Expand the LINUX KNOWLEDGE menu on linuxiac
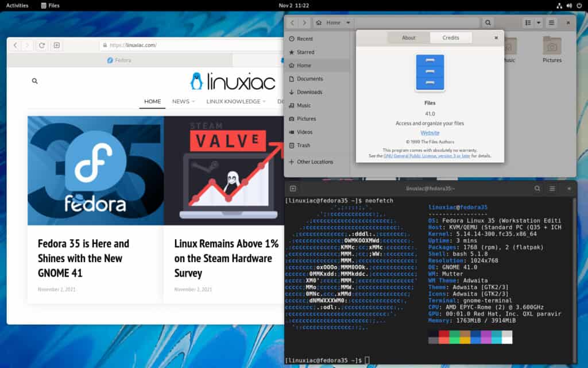588x368 pixels. (x=236, y=101)
